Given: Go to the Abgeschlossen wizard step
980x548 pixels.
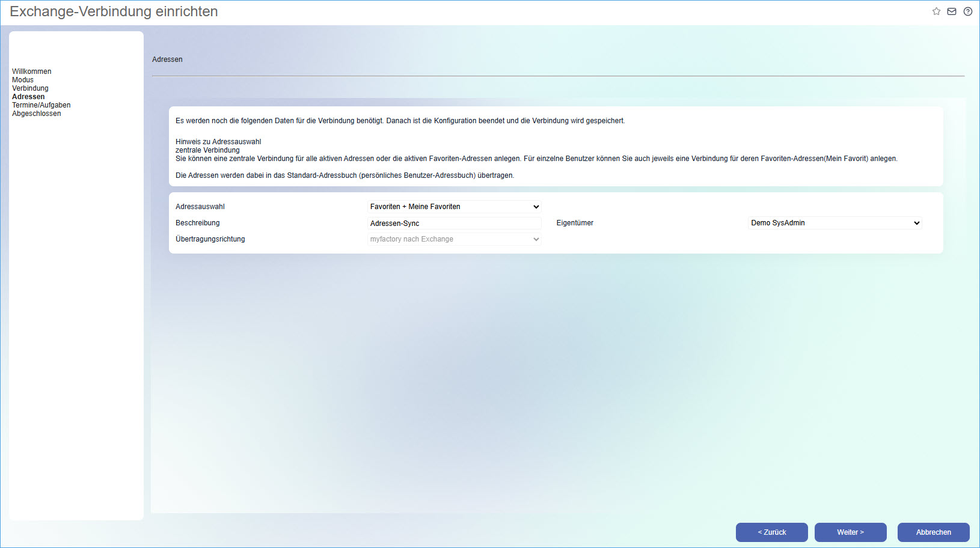Looking at the screenshot, I should pyautogui.click(x=37, y=114).
